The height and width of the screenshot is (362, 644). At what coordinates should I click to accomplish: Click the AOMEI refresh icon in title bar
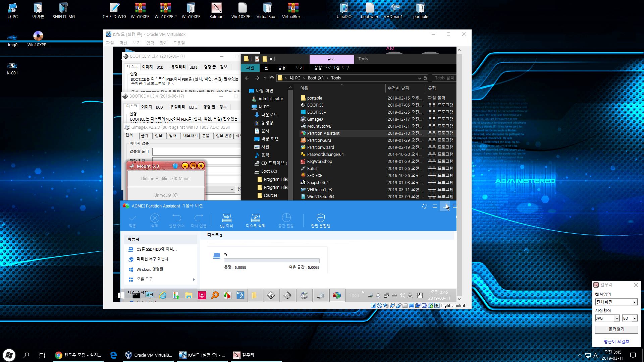pos(425,206)
